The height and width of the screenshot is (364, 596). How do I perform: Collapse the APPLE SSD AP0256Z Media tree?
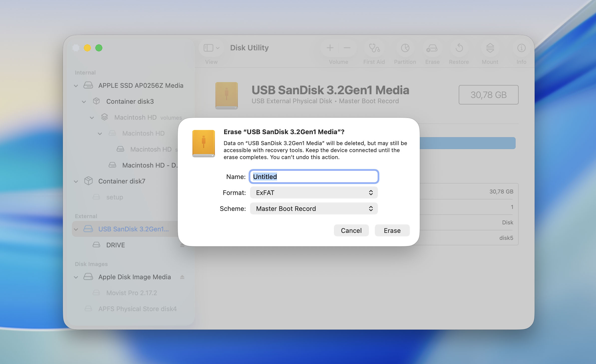pos(76,86)
